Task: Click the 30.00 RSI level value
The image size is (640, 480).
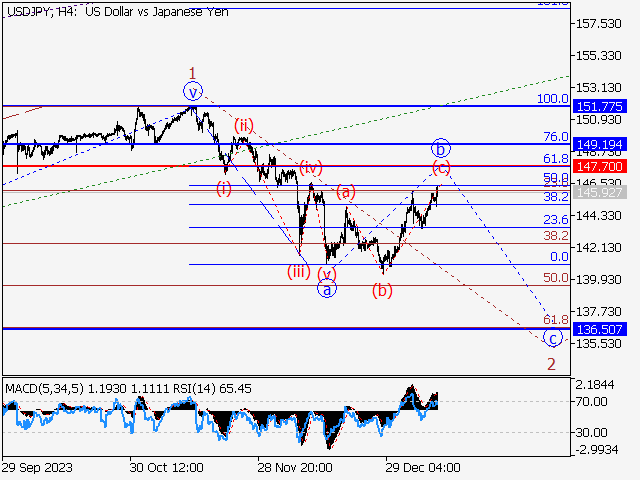Action: 591,433
